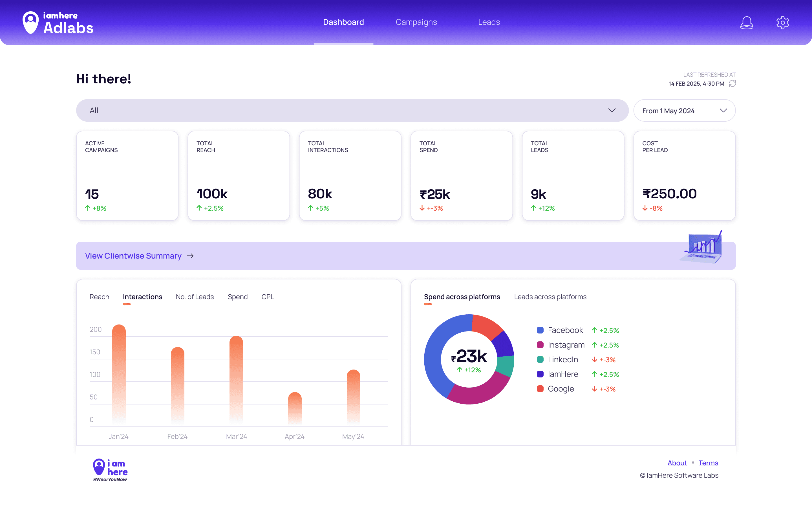Click the notification bell icon

click(747, 23)
